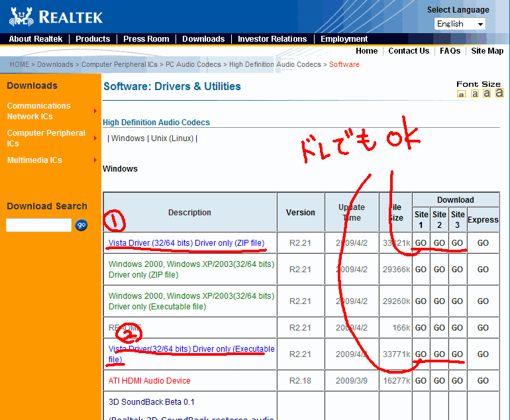This screenshot has height=420, width=510.
Task: Open Communications Network ICs in the sidebar
Action: 38,111
